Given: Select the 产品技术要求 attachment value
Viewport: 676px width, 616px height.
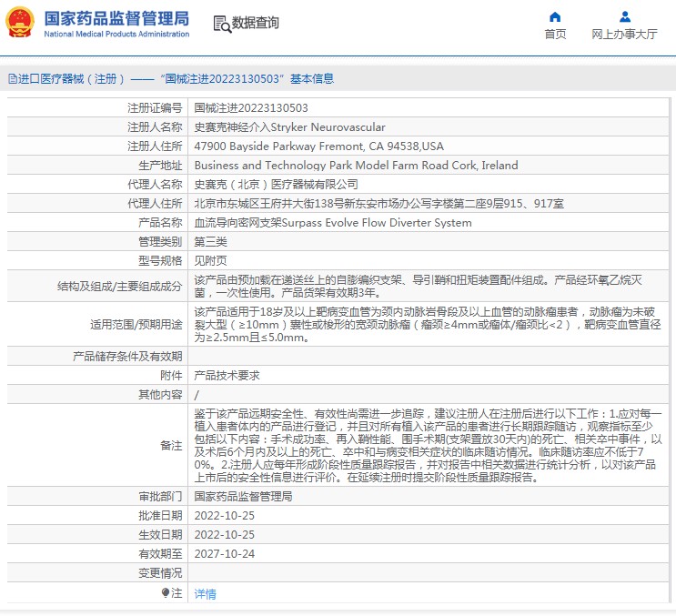Looking at the screenshot, I should (227, 376).
